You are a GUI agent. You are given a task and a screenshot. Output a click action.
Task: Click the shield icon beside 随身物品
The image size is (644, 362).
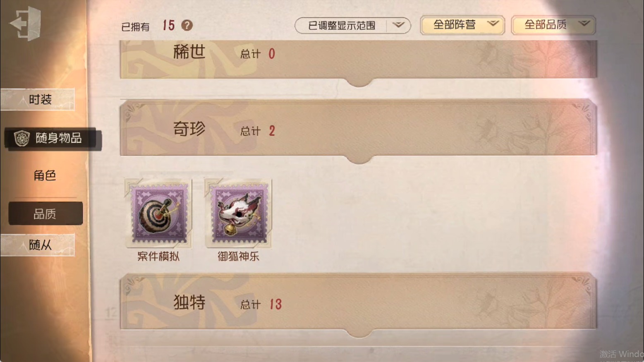click(x=22, y=138)
